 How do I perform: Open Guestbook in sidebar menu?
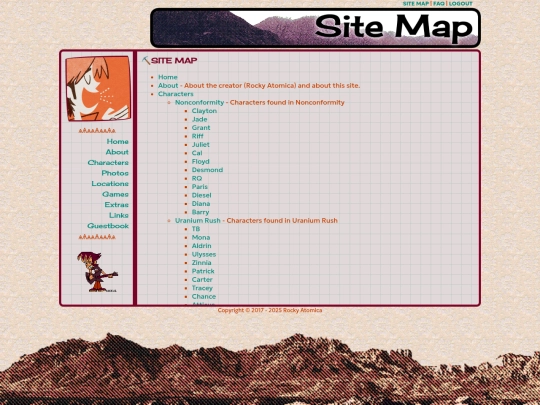coord(108,226)
